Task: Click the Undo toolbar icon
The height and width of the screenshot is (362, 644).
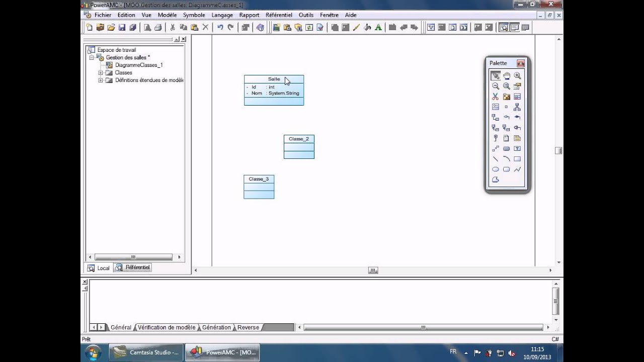Action: (x=220, y=28)
